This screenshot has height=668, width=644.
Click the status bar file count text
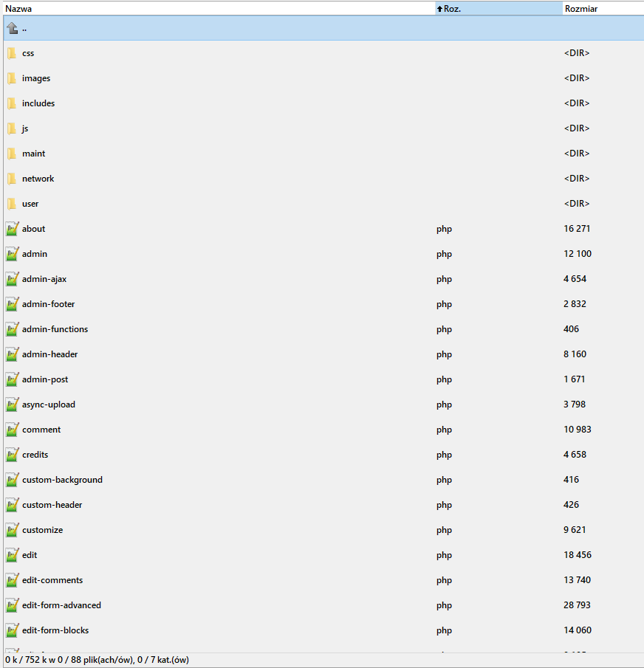pyautogui.click(x=97, y=660)
